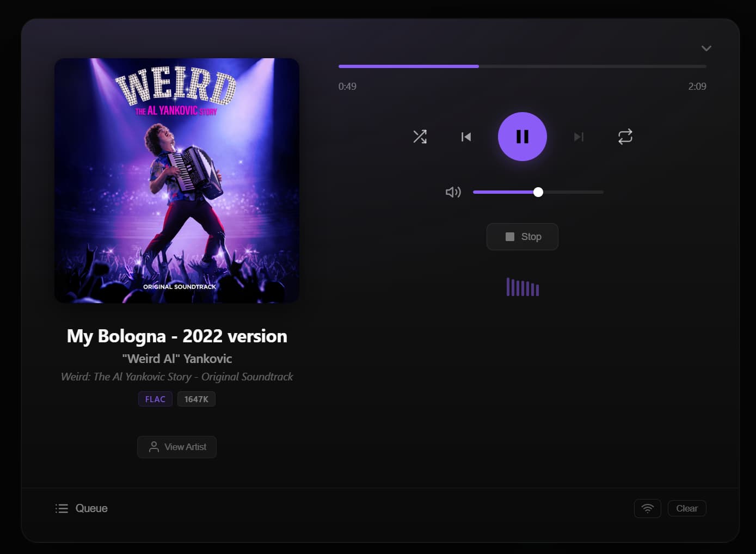Open the View Artist page
756x554 pixels.
(x=177, y=447)
